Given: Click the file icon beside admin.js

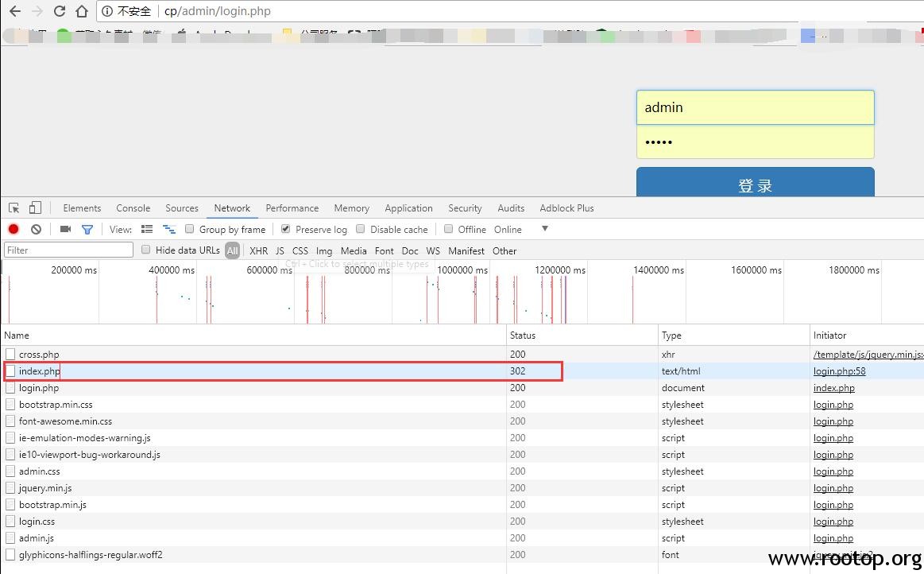Looking at the screenshot, I should pyautogui.click(x=10, y=538).
